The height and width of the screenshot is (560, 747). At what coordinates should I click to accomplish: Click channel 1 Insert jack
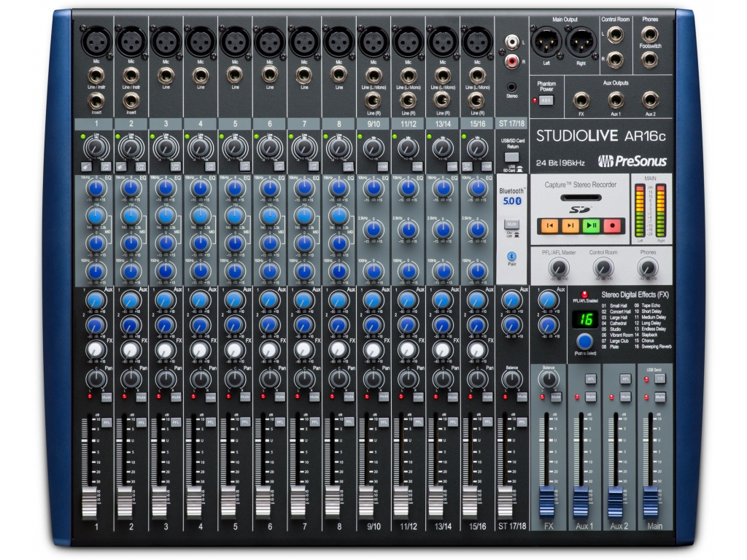96,101
